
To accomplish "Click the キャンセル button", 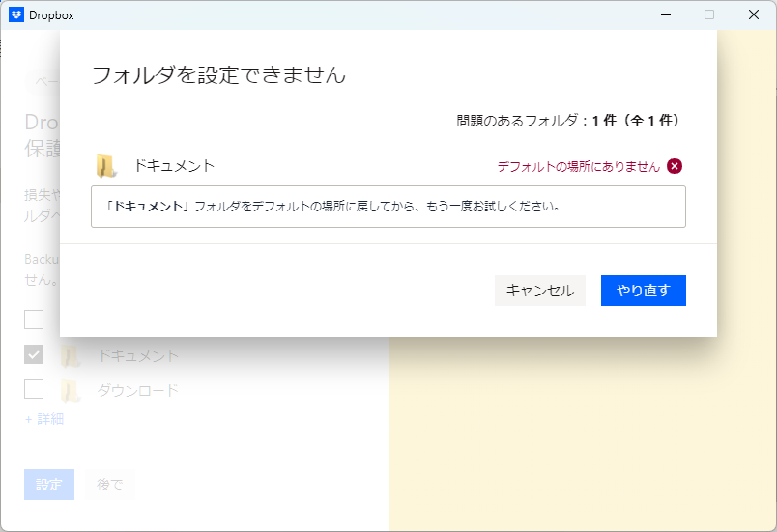I will click(539, 291).
